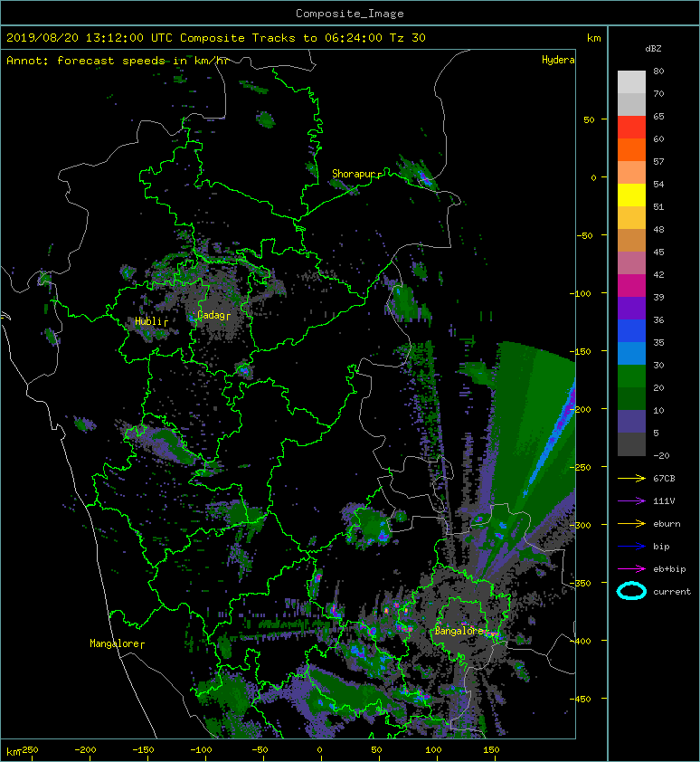
Task: Select the red 65 dBZ color swatch
Action: [x=631, y=128]
